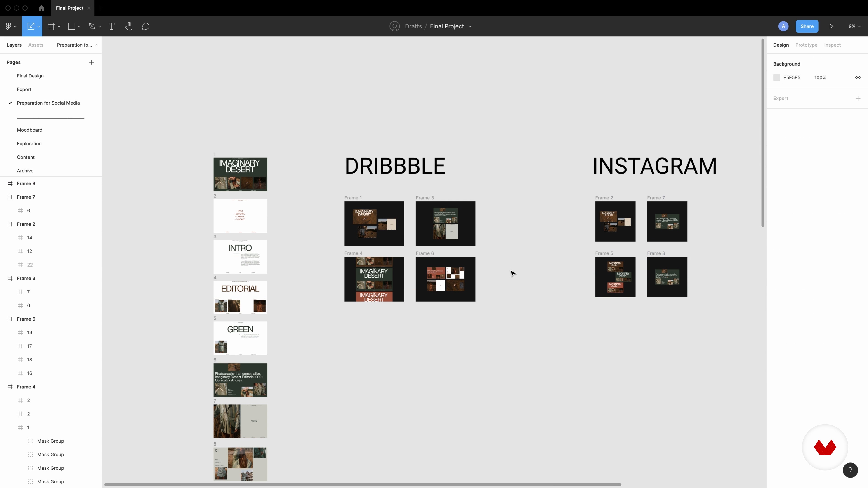Viewport: 868px width, 488px height.
Task: Open Move tool options dropdown arrow
Action: coord(39,27)
